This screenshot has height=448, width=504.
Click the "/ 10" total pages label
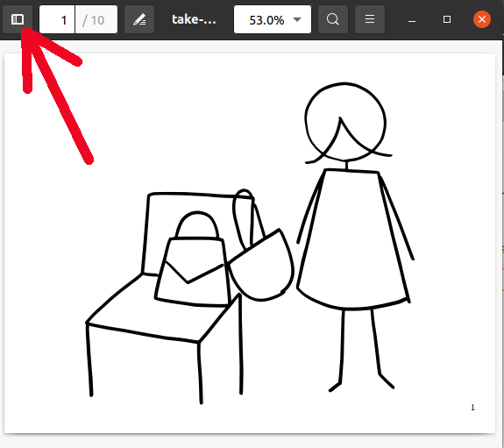click(93, 20)
